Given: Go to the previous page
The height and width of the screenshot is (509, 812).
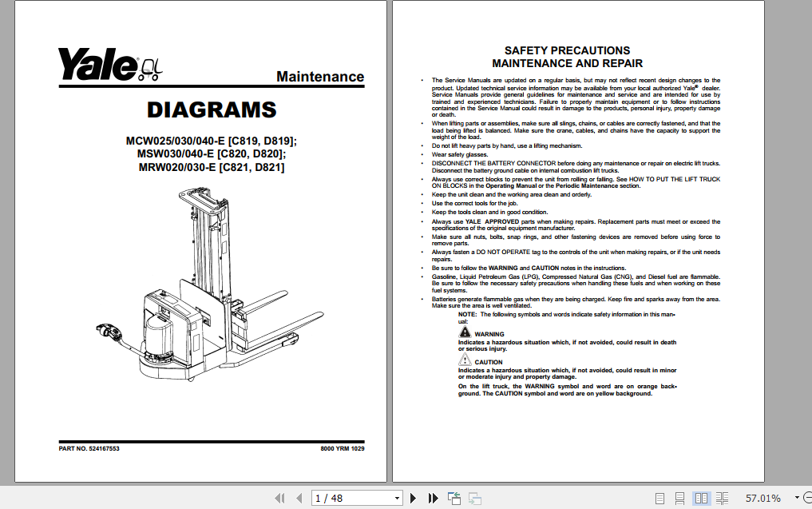Looking at the screenshot, I should (299, 498).
